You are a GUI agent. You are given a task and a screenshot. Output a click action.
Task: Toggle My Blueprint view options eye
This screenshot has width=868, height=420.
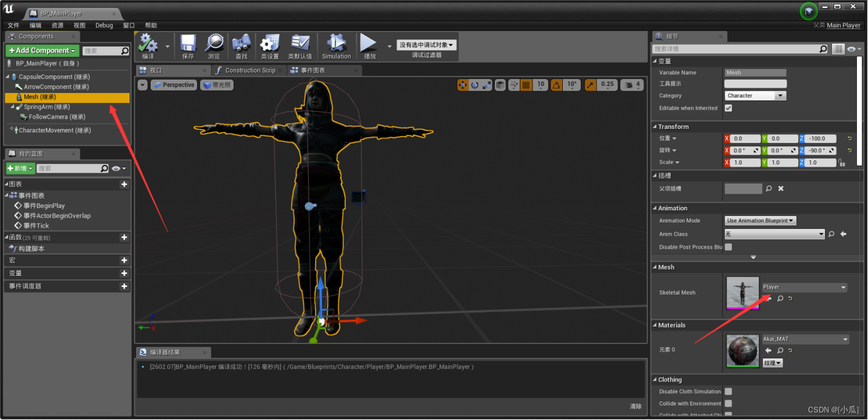(119, 168)
